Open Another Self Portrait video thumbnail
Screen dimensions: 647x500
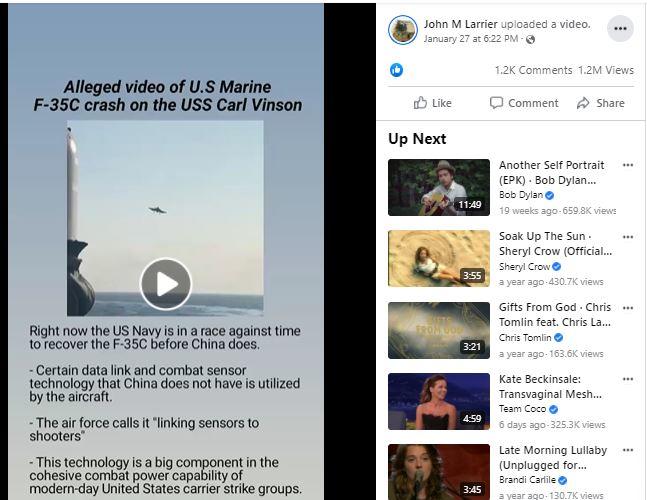pyautogui.click(x=439, y=187)
